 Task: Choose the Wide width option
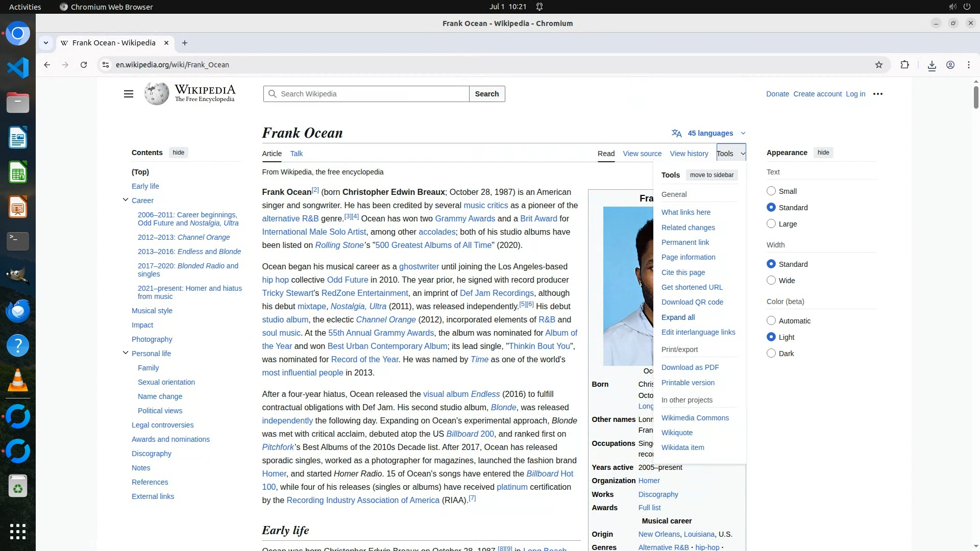coord(771,281)
